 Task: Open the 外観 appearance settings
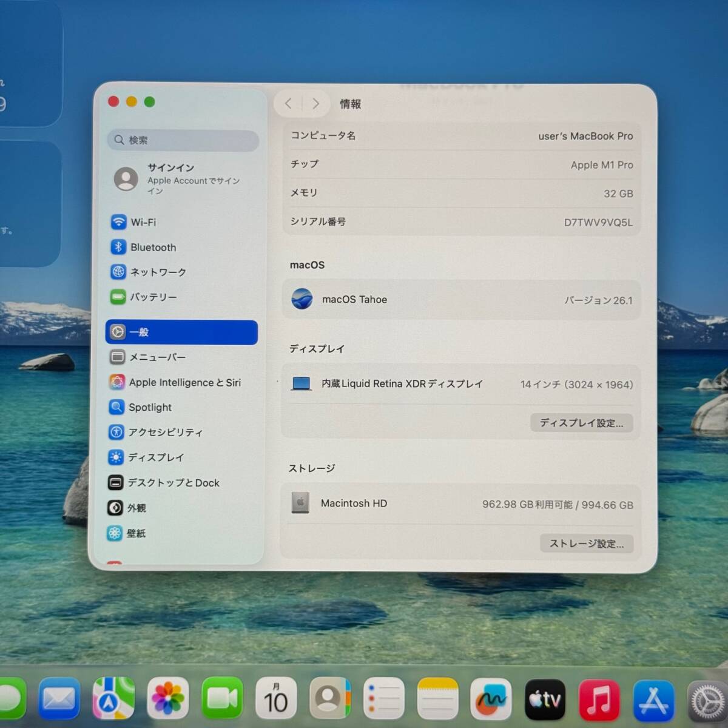(136, 508)
